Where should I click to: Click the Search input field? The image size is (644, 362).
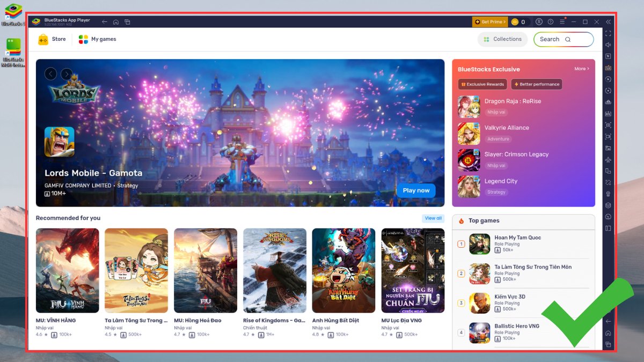click(x=563, y=39)
